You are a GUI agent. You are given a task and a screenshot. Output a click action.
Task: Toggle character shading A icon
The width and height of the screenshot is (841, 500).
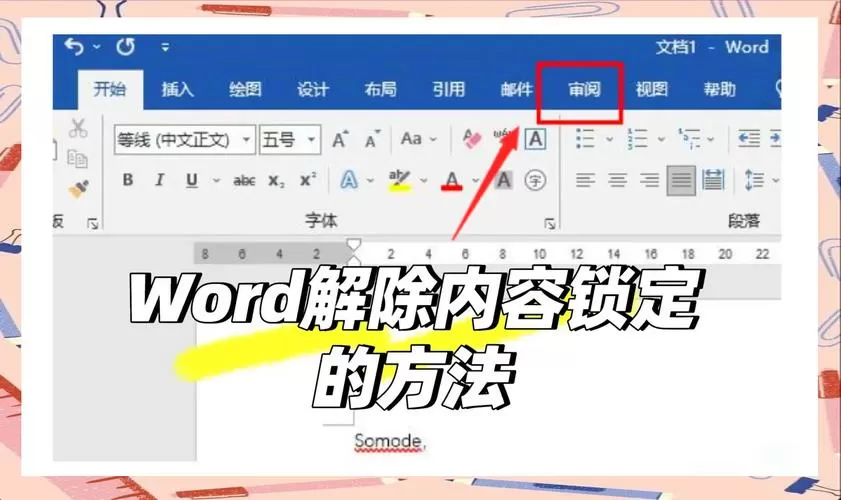(503, 180)
